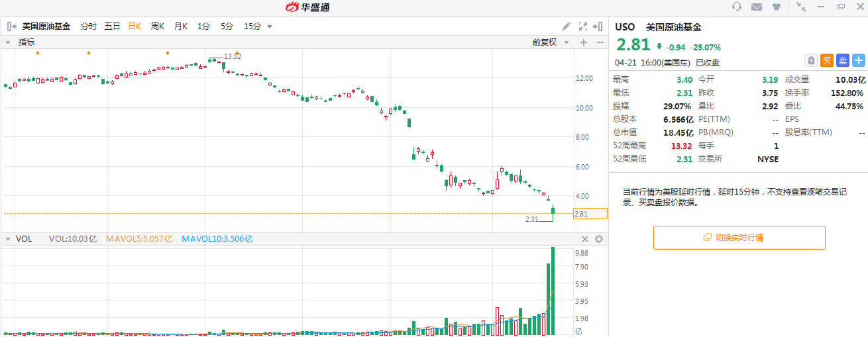Screen dimensions: 868x337
Task: Click the 13.32 high label on chart
Action: pyautogui.click(x=232, y=56)
